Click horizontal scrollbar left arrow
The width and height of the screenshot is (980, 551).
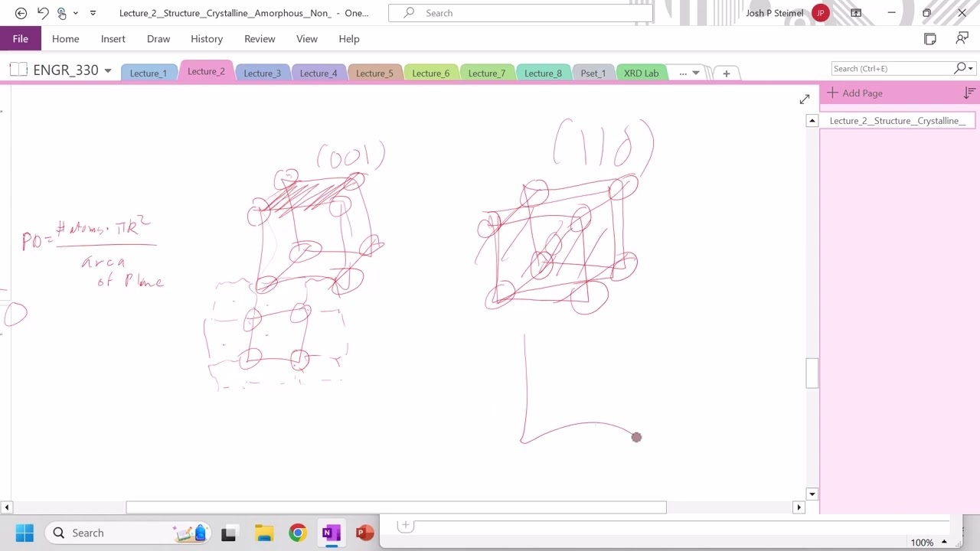pos(6,507)
